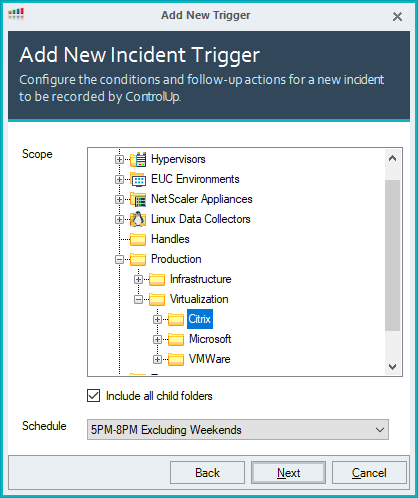Screen dimensions: 418x498
Task: Select the VMWare folder in tree
Action: [x=210, y=359]
